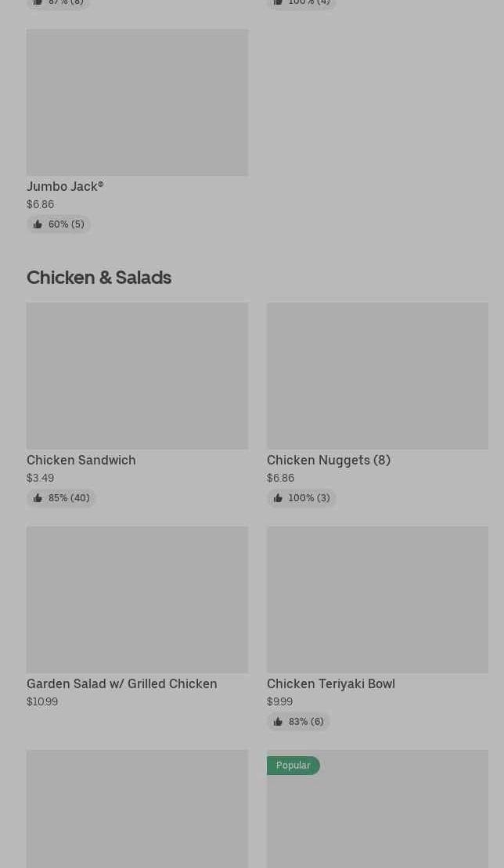Open the Chicken Teriyaki Bowl title link

pos(331,683)
